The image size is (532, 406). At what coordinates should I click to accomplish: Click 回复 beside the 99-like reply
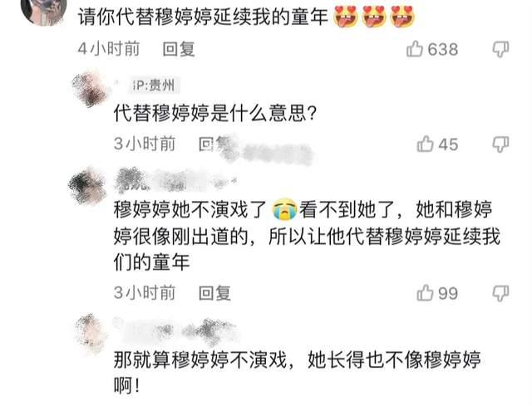tap(214, 293)
